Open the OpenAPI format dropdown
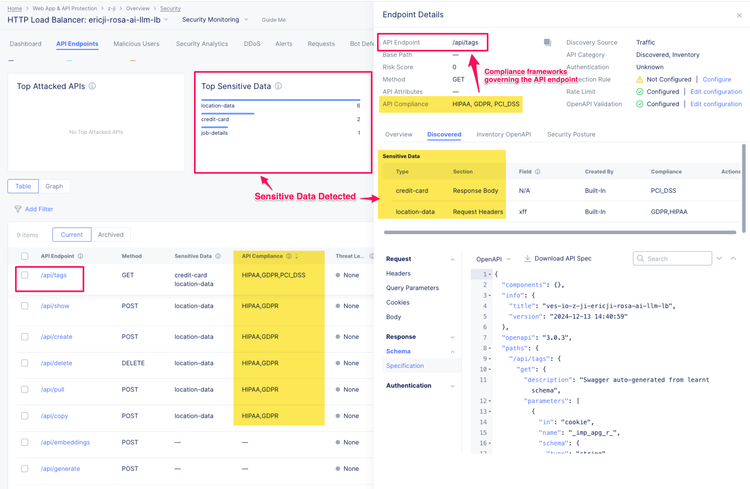Viewport: 750px width, 489px height. [x=494, y=259]
